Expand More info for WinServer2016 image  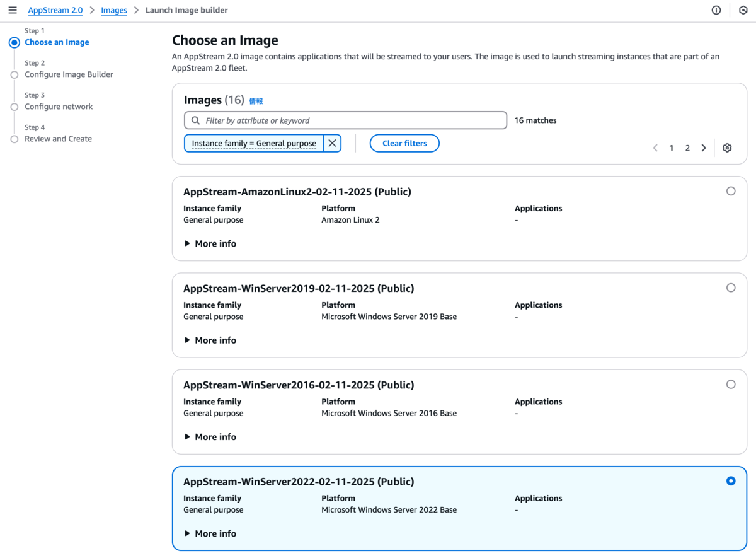pyautogui.click(x=210, y=436)
